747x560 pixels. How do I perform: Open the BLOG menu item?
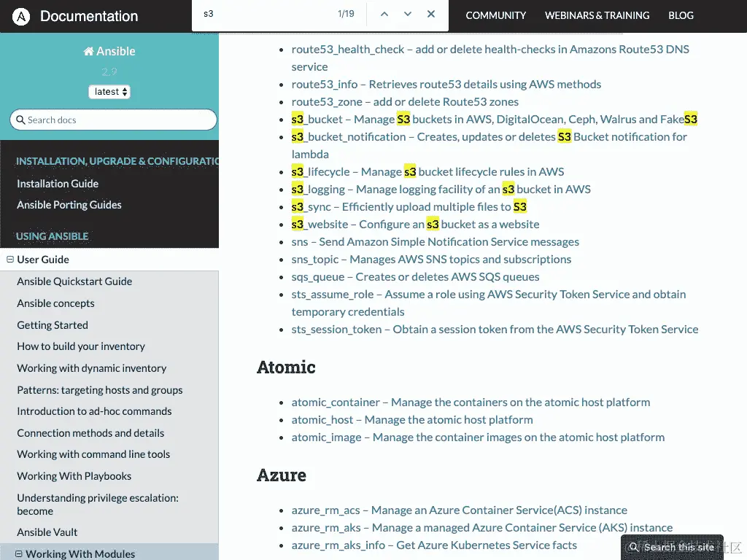coord(681,16)
